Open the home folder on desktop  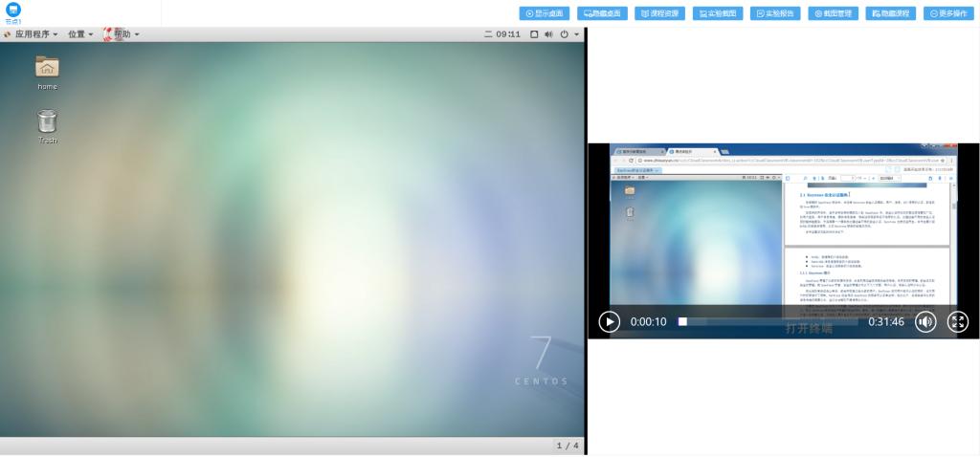(x=47, y=67)
